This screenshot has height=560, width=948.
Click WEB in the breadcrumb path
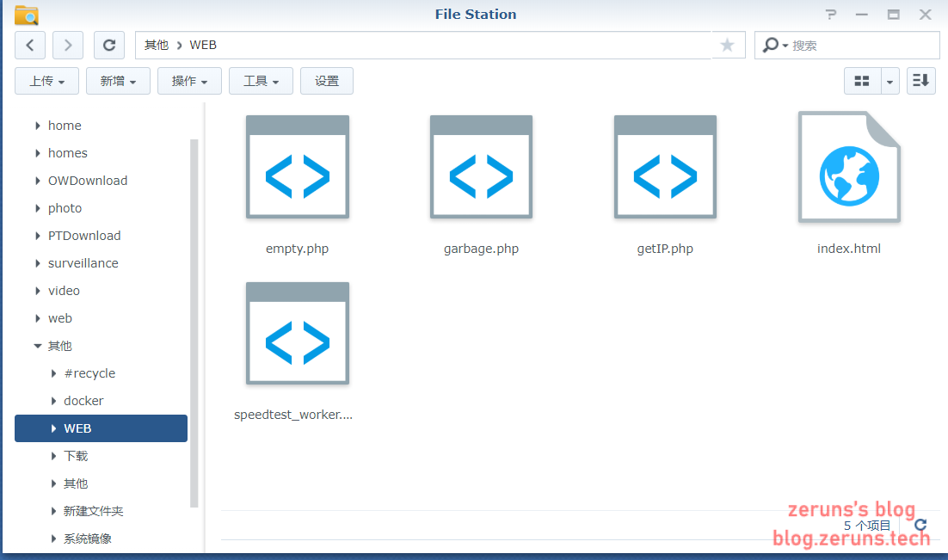tap(202, 46)
